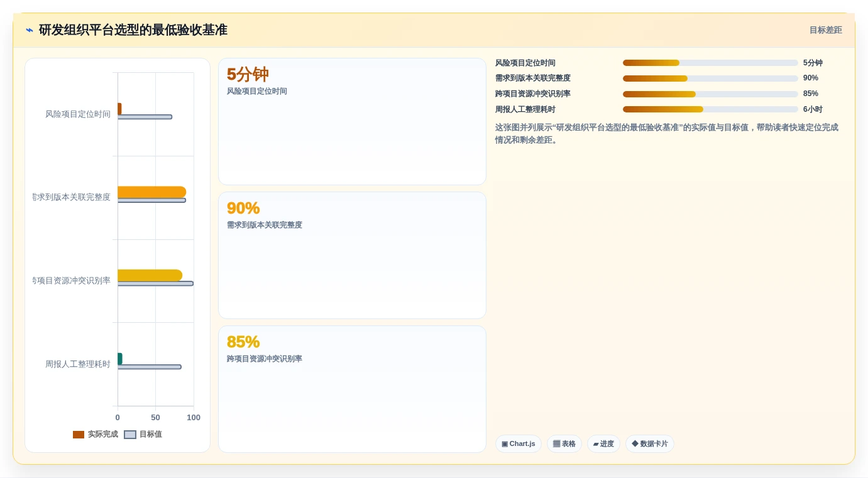Open the 85% data card
This screenshot has width=868, height=478.
pyautogui.click(x=352, y=389)
